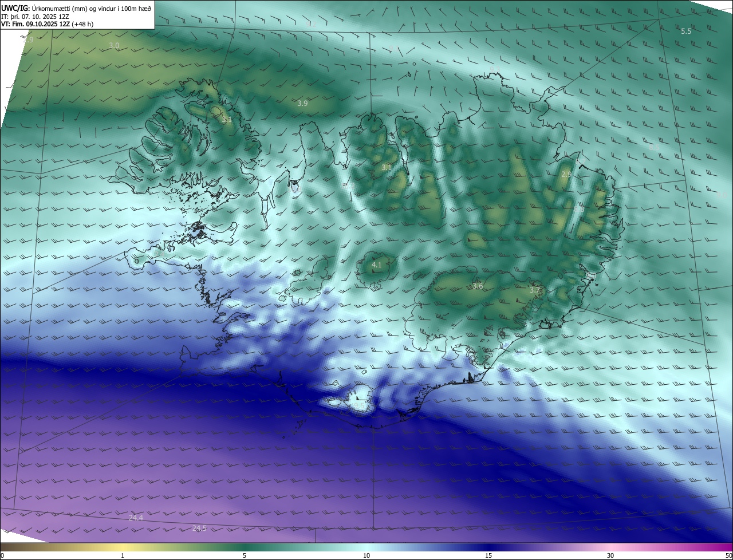This screenshot has width=733, height=560.
Task: Click the '15' tick on the color scale
Action: 488,555
